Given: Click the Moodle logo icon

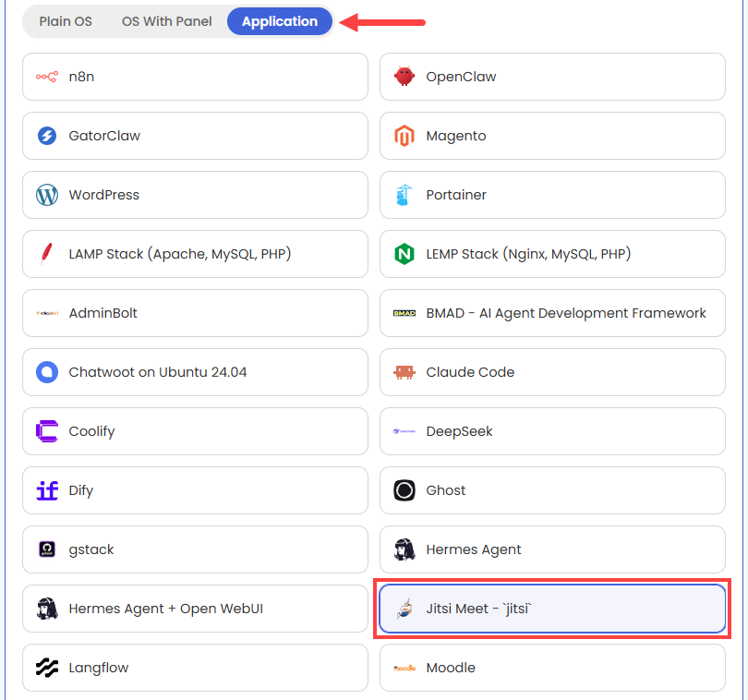Looking at the screenshot, I should [404, 668].
